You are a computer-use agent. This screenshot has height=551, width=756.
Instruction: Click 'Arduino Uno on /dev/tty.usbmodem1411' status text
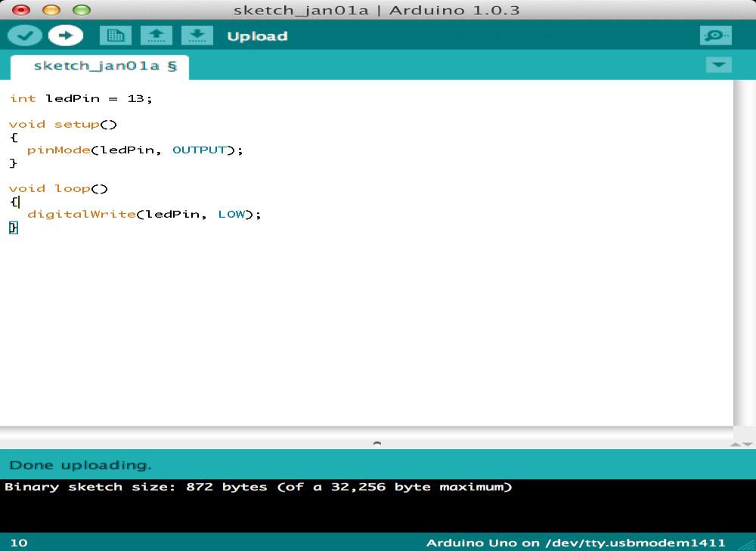click(x=575, y=543)
